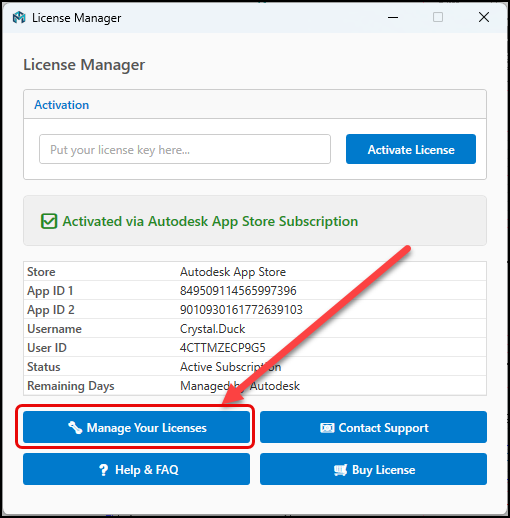
Task: Click the 'User ID' row label
Action: (x=47, y=348)
